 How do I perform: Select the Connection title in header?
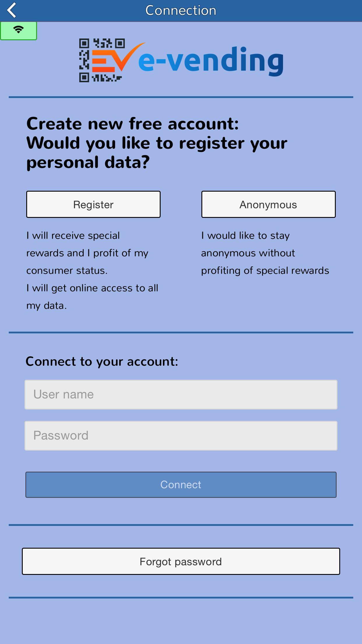(x=181, y=10)
